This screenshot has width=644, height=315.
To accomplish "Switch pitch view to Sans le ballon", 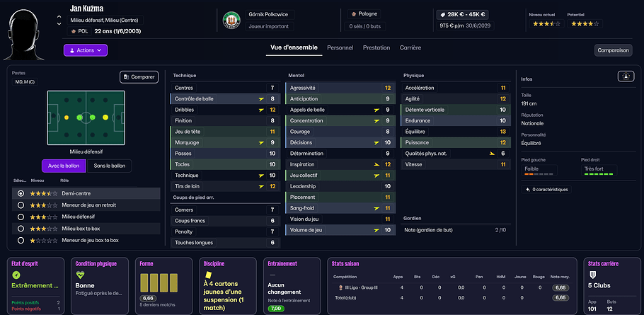I will (x=108, y=166).
